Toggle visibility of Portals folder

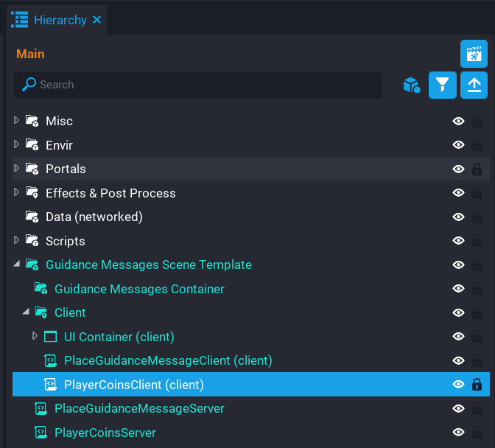click(458, 169)
